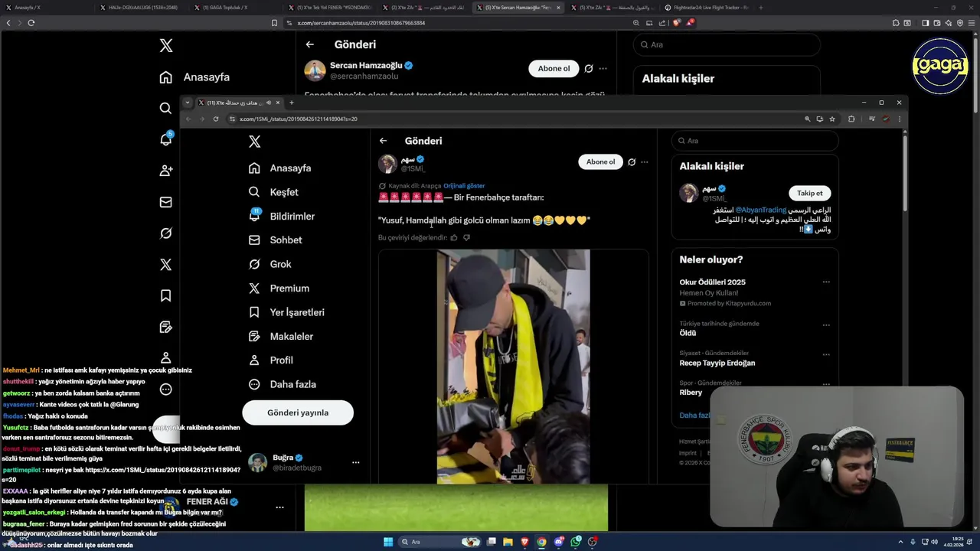
Task: Open Anasayfa in the front window sidebar
Action: click(x=280, y=168)
